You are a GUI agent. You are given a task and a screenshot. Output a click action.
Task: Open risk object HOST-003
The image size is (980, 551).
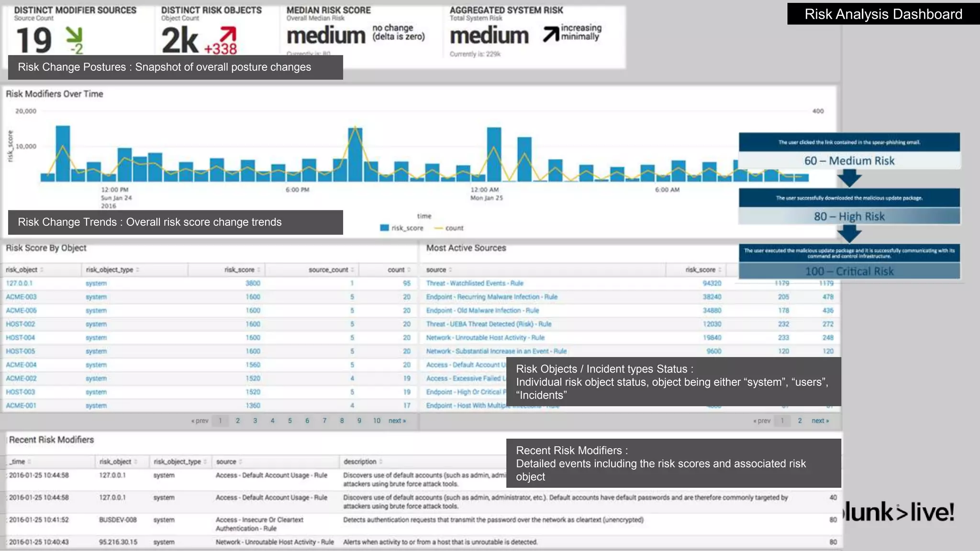[x=21, y=392]
